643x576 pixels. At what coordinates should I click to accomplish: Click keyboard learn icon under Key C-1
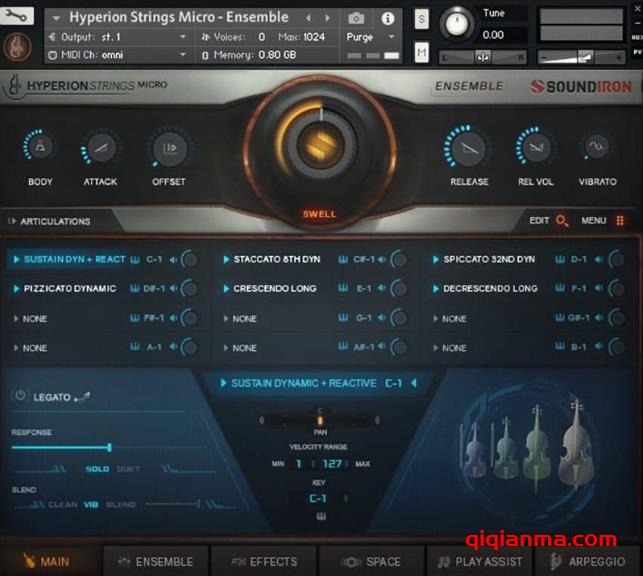[321, 516]
